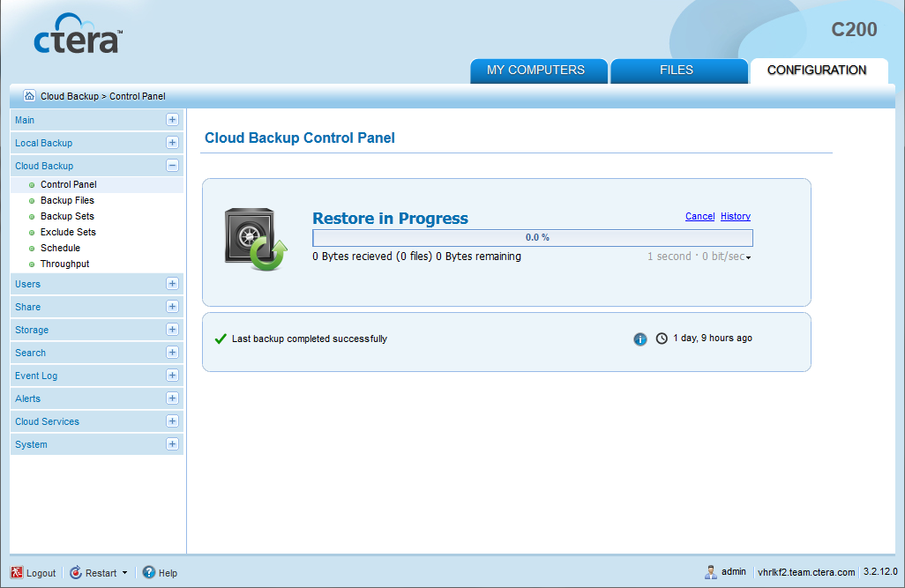The image size is (905, 588).
Task: Expand the Search section
Action: 172,352
